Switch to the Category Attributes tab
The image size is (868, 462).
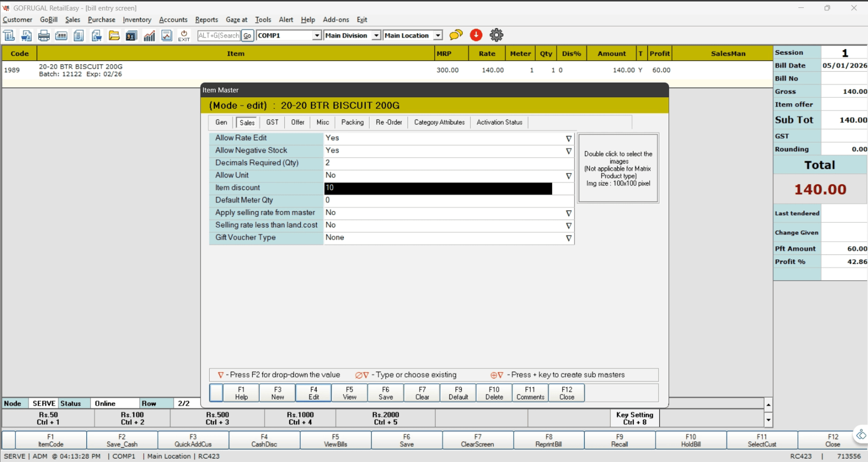[439, 122]
